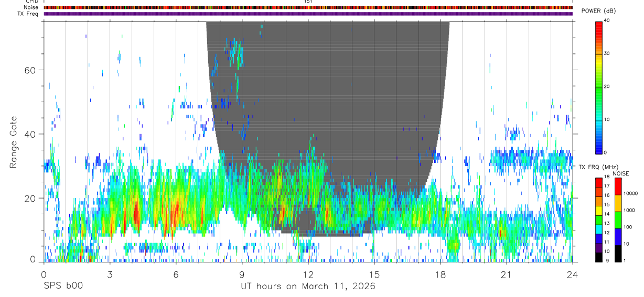Click the 14 label in TX FRQ legend
The image size is (644, 297).
pyautogui.click(x=607, y=214)
